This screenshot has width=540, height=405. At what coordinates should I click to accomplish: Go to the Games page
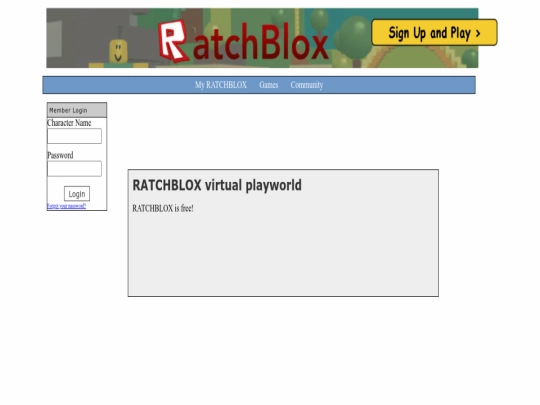269,85
